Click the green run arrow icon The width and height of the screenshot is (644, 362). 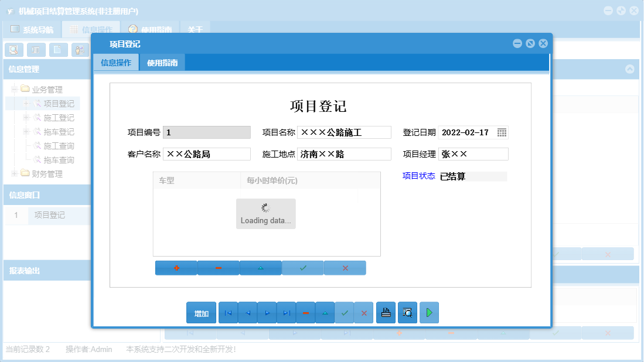point(429,312)
